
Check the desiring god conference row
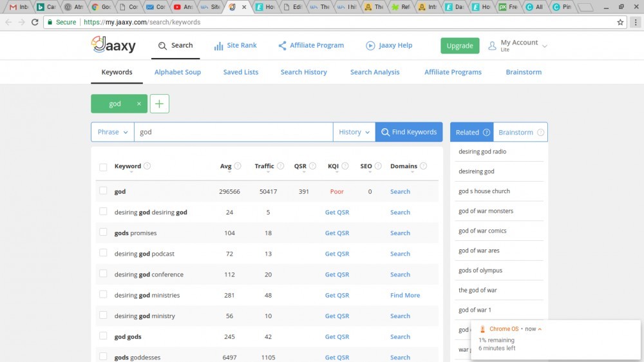103,274
